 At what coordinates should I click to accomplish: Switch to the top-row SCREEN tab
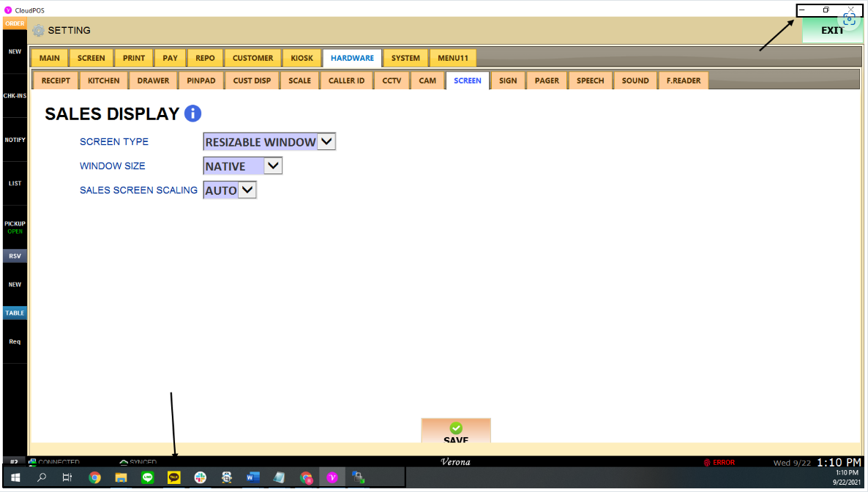click(x=91, y=58)
